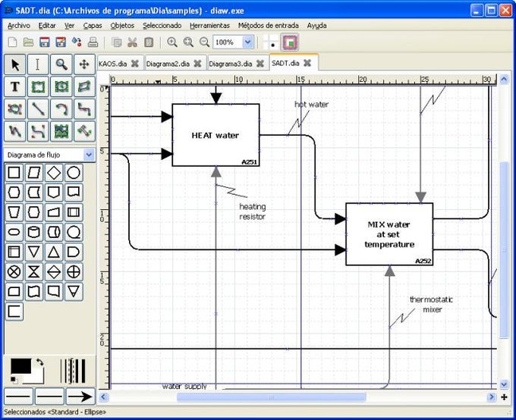Image resolution: width=516 pixels, height=420 pixels.
Task: Click the Cut scissors icon
Action: [x=132, y=42]
